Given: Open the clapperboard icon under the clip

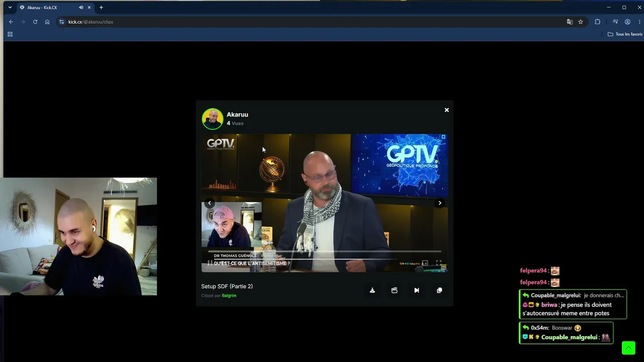Looking at the screenshot, I should pyautogui.click(x=394, y=290).
